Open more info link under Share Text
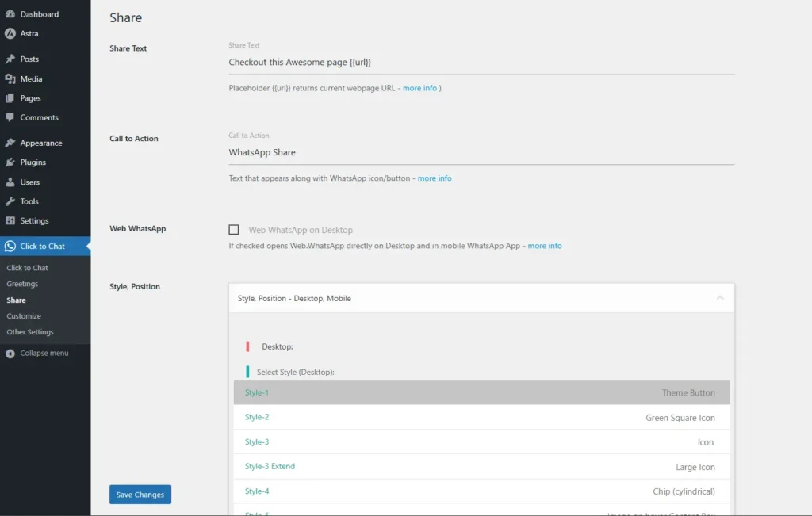812x516 pixels. point(419,88)
